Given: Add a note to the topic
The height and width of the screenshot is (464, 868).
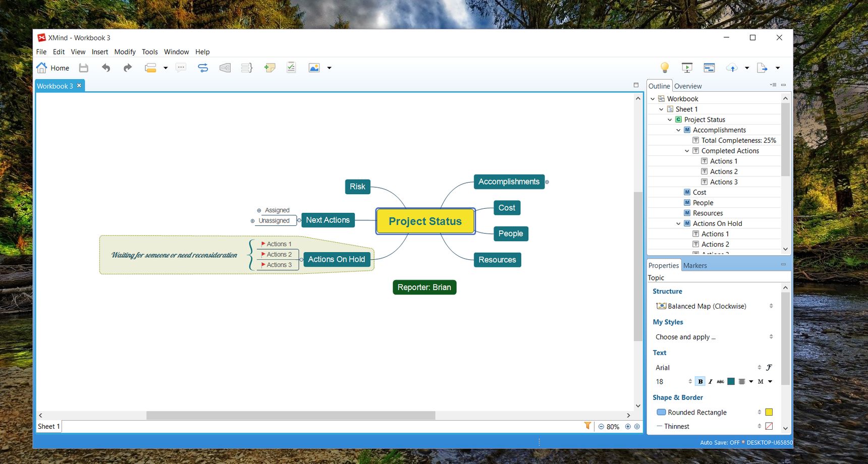Looking at the screenshot, I should [269, 68].
